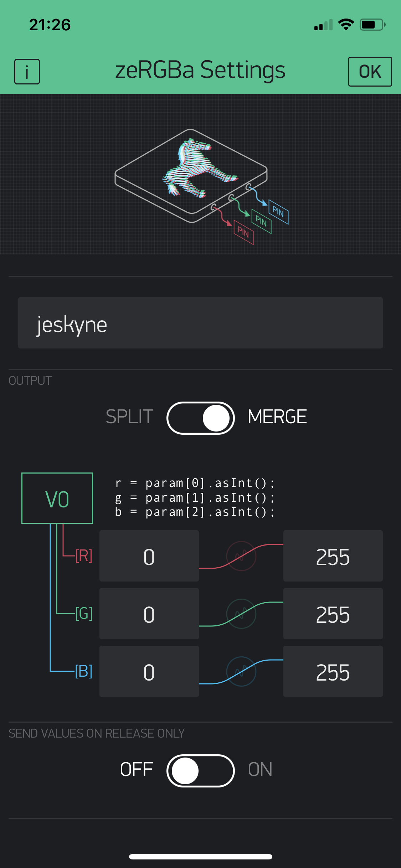Edit the G minimum value 0
401x868 pixels.
[149, 614]
